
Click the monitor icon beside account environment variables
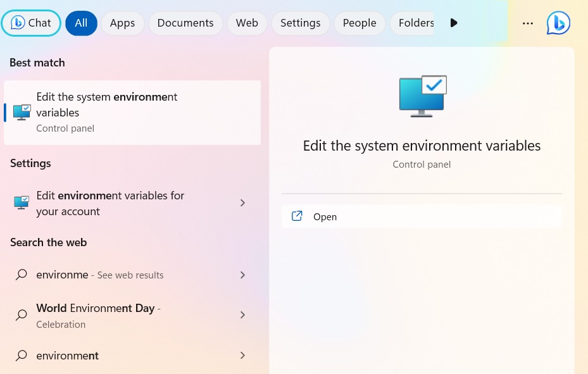(x=21, y=203)
